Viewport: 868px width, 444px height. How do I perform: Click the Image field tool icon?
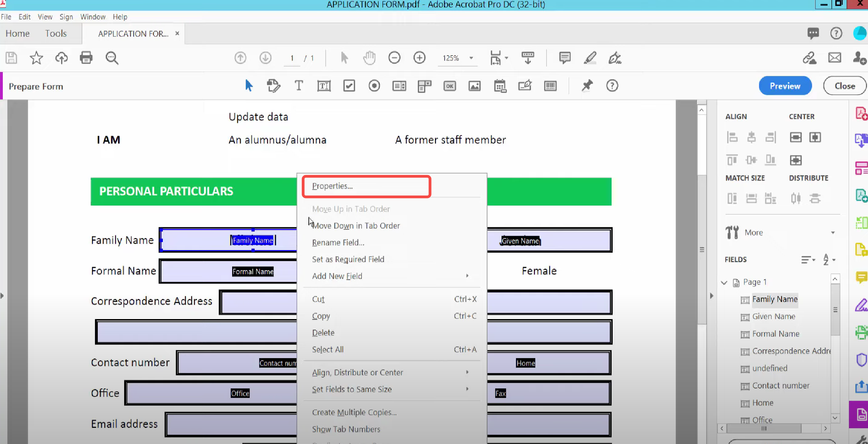(x=475, y=85)
